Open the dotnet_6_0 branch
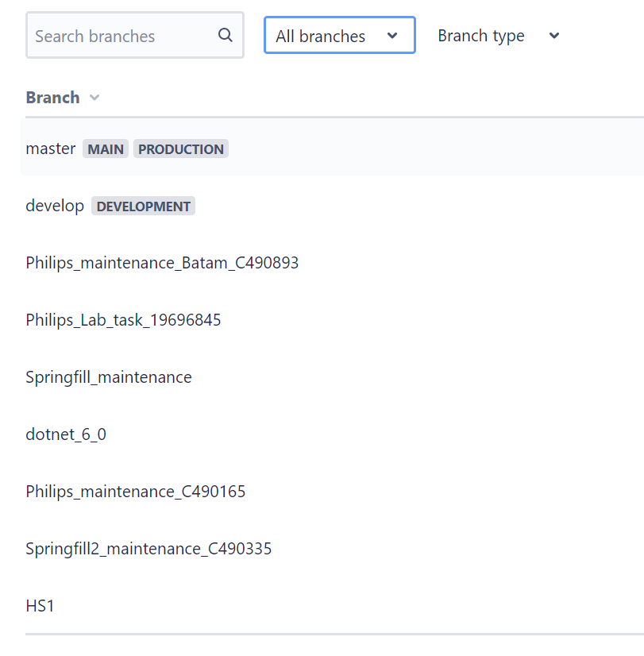 [x=66, y=434]
